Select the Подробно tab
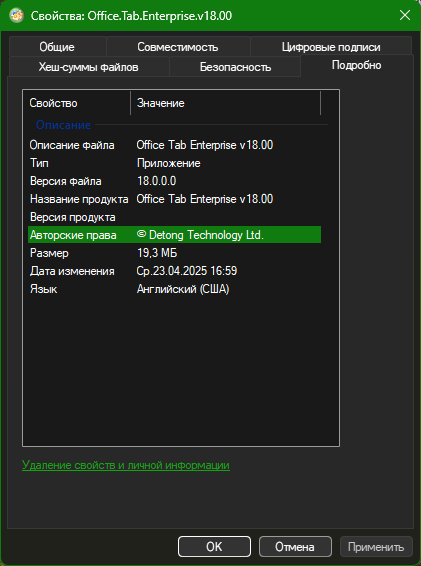Screen dimensions: 421x566 point(356,65)
